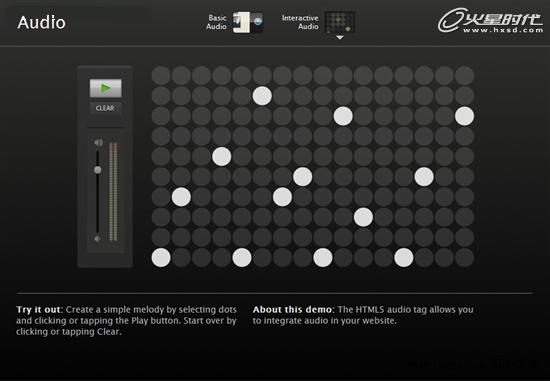Open the Basic Audio demo tab
This screenshot has height=381, width=550.
pyautogui.click(x=216, y=22)
